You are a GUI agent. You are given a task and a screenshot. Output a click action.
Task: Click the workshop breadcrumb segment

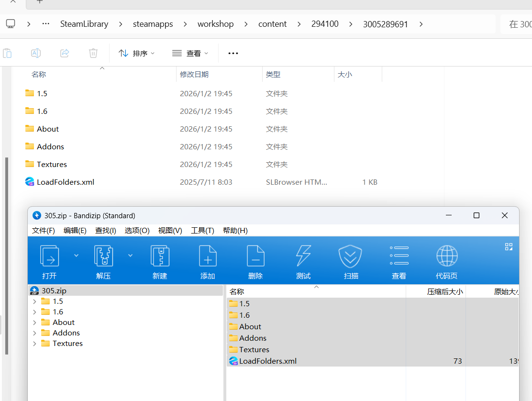[x=215, y=24]
